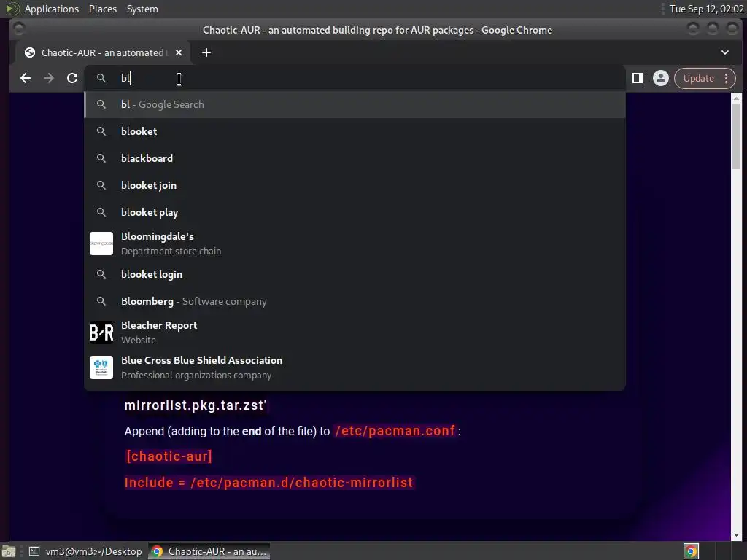Choose the 'blooket' suggestion
Screen dimensions: 747x560
355,131
